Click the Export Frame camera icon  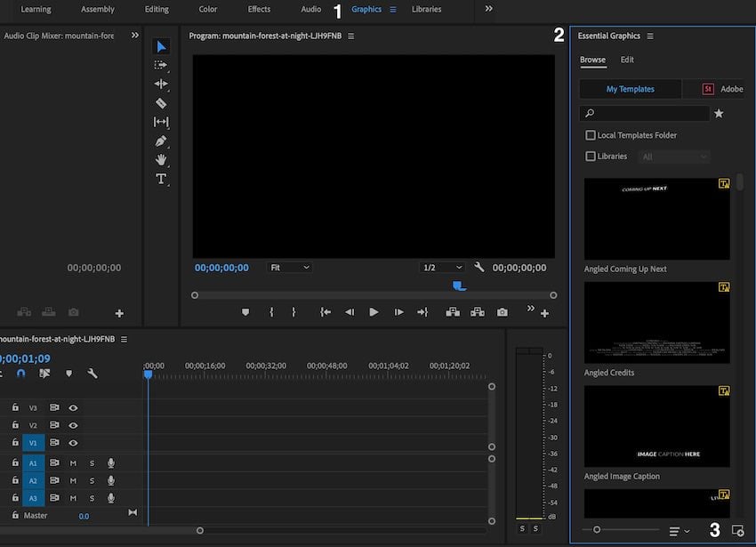[503, 312]
